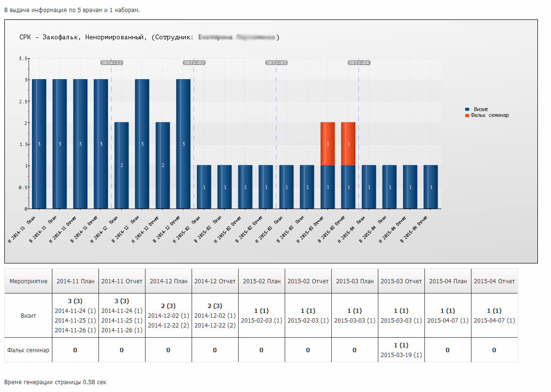551x392 pixels.
Task: Click the last bar, В 2015-04 Отчет
Action: click(431, 187)
